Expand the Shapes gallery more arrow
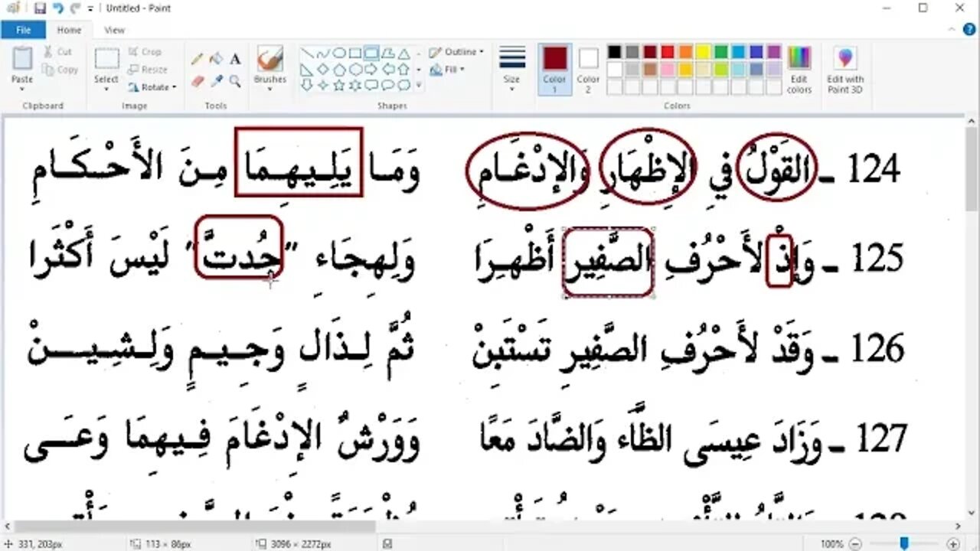 click(x=420, y=85)
